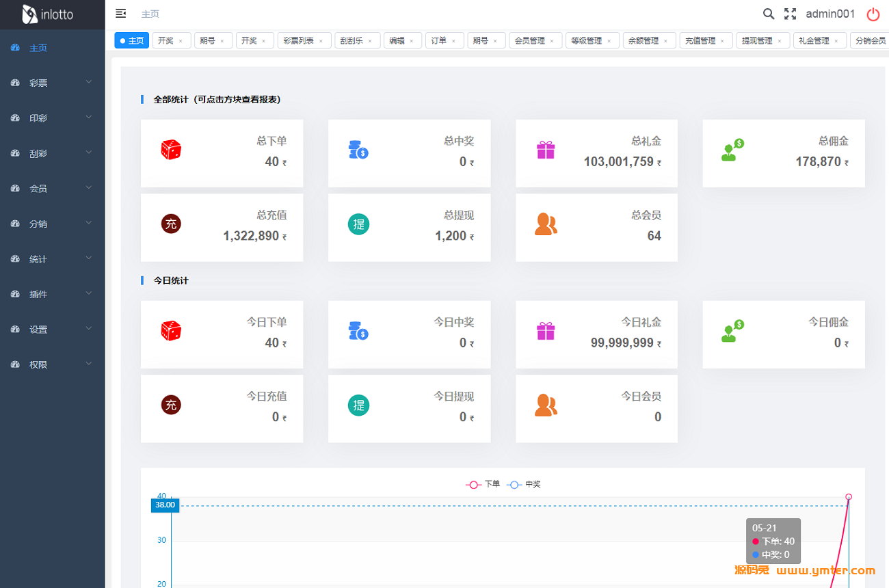Click the teal 提 icon in 今日提现 card
Image resolution: width=889 pixels, height=588 pixels.
358,405
